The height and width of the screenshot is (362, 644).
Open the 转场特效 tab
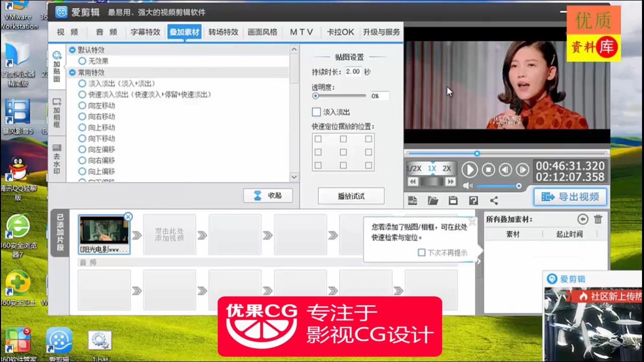coord(223,32)
